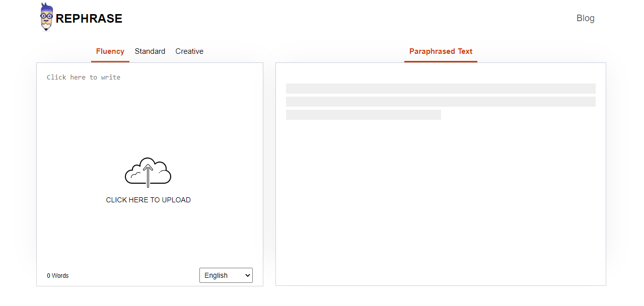This screenshot has height=306, width=644.
Task: Open the English language dropdown
Action: point(226,275)
